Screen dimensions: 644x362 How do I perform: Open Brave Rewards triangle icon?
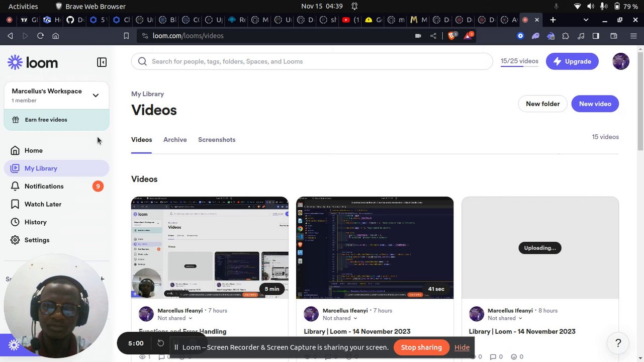pyautogui.click(x=468, y=36)
